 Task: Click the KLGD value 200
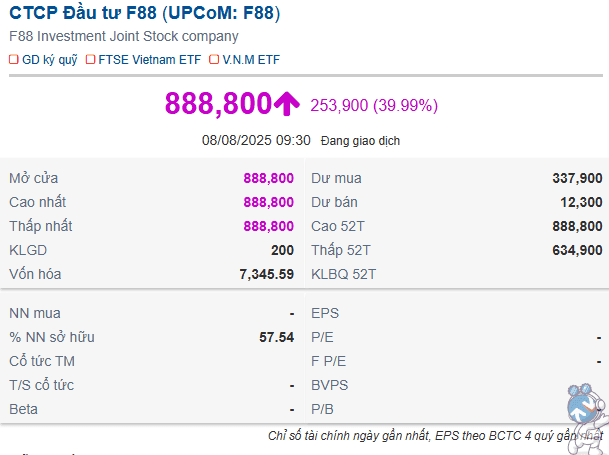pos(282,250)
